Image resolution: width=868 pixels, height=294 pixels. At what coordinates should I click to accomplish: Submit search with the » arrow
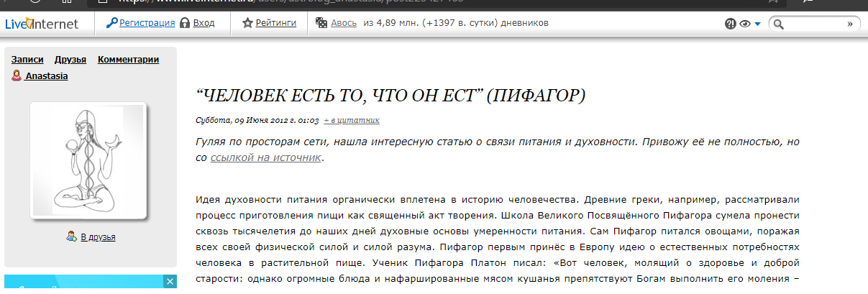click(x=850, y=24)
